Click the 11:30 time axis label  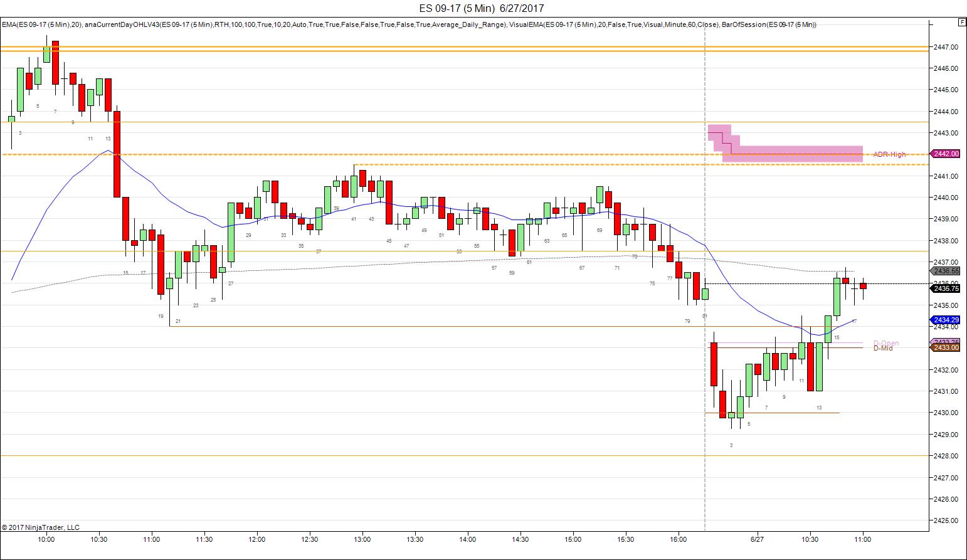tap(204, 539)
